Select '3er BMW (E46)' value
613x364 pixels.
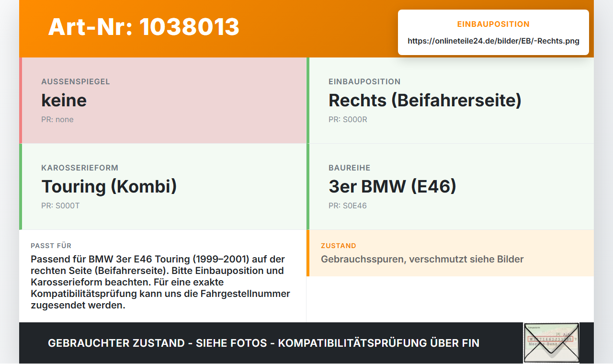[x=392, y=186]
